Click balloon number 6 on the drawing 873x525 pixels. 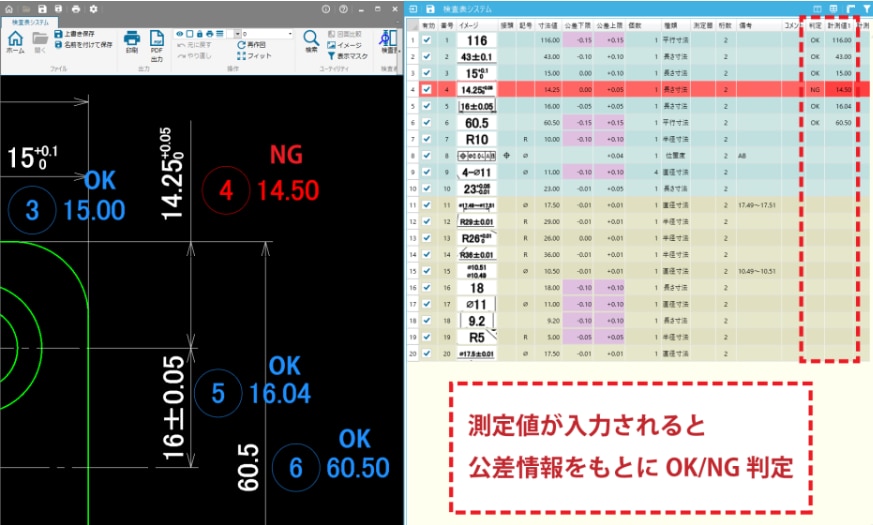pos(296,467)
